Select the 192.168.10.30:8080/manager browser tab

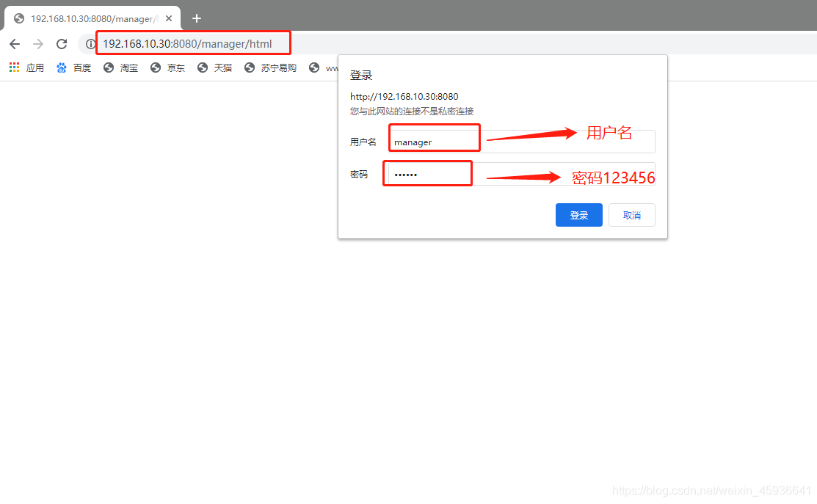click(92, 18)
